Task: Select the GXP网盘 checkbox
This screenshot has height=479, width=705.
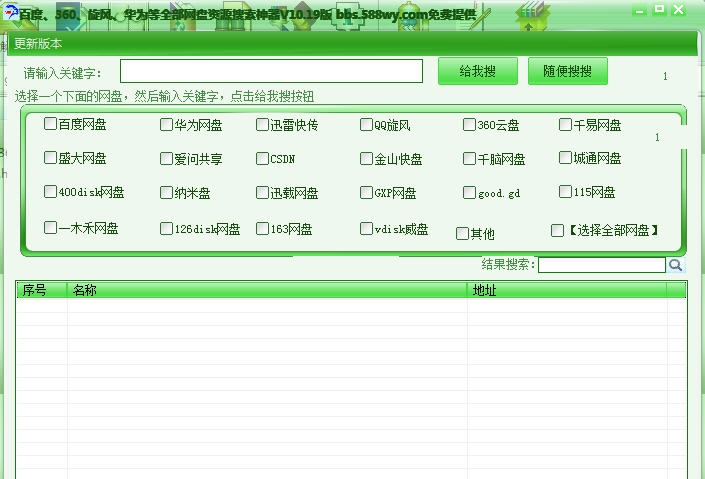Action: 366,192
